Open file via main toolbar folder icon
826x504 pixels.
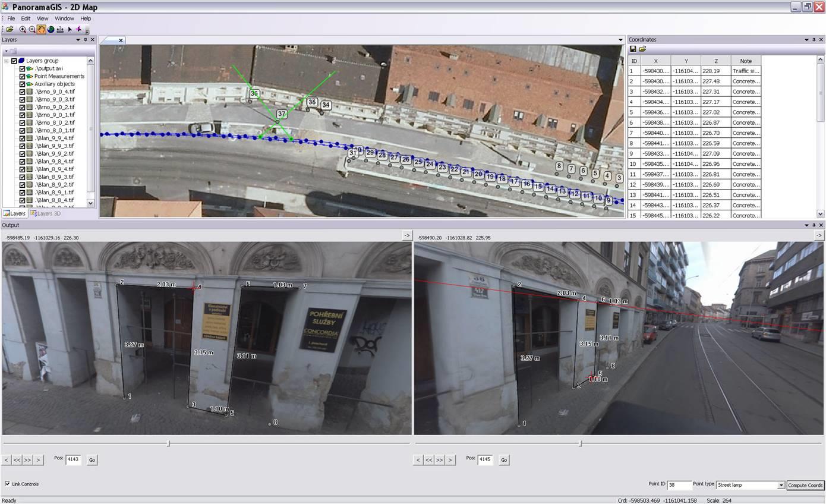10,29
